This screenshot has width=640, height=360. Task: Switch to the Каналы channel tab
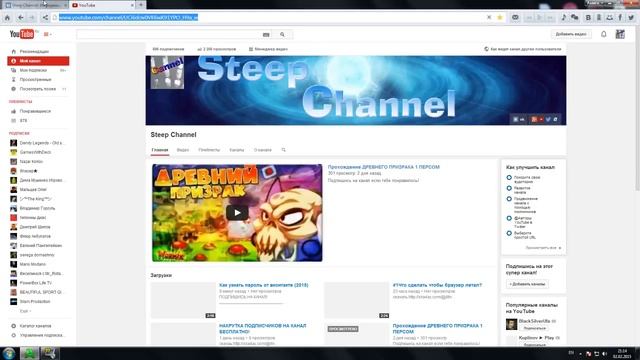pos(237,150)
